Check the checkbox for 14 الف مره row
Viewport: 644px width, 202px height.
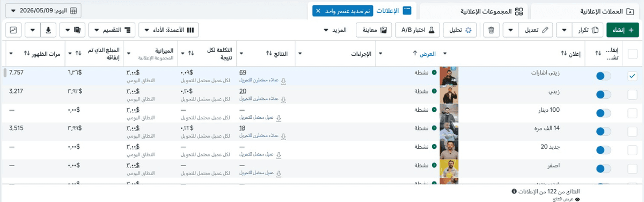click(632, 131)
